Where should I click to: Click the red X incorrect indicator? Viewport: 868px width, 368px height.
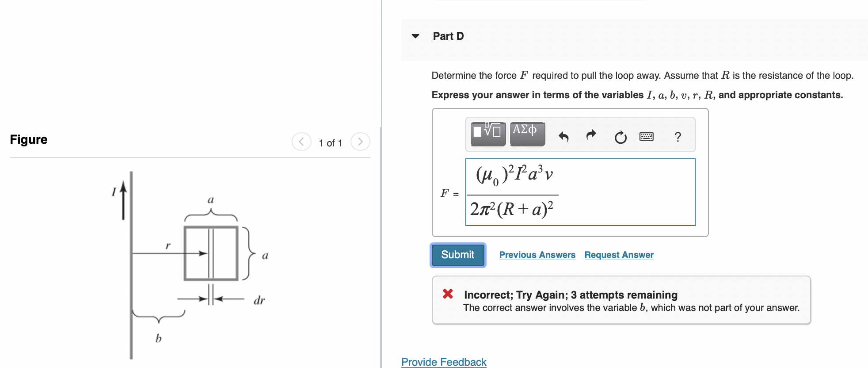(447, 294)
